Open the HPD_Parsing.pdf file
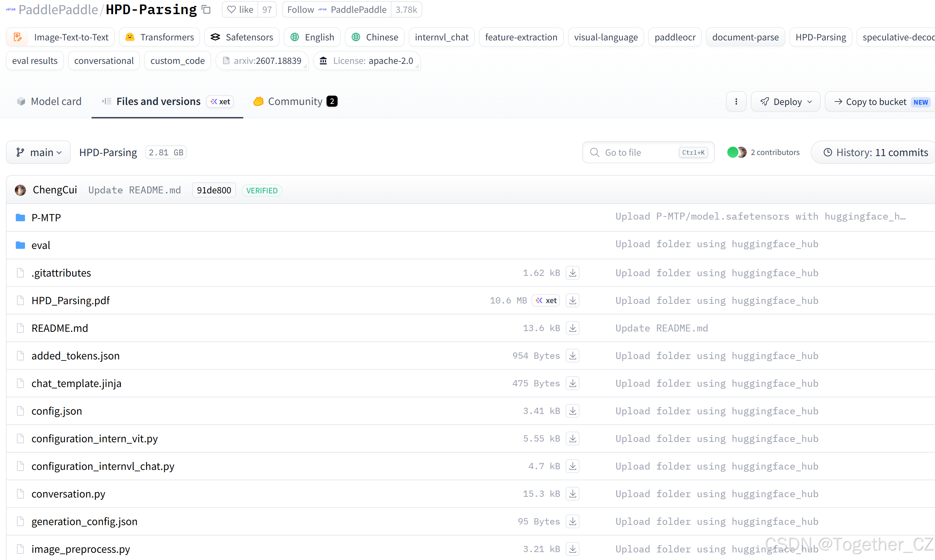935x560 pixels. tap(70, 300)
